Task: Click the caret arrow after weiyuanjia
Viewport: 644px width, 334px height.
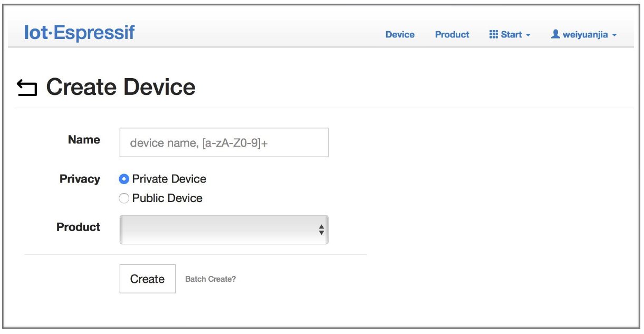Action: [x=614, y=35]
